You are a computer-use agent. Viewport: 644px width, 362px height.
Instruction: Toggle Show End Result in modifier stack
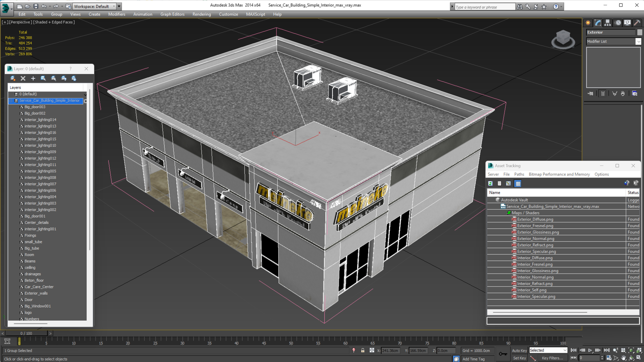603,93
